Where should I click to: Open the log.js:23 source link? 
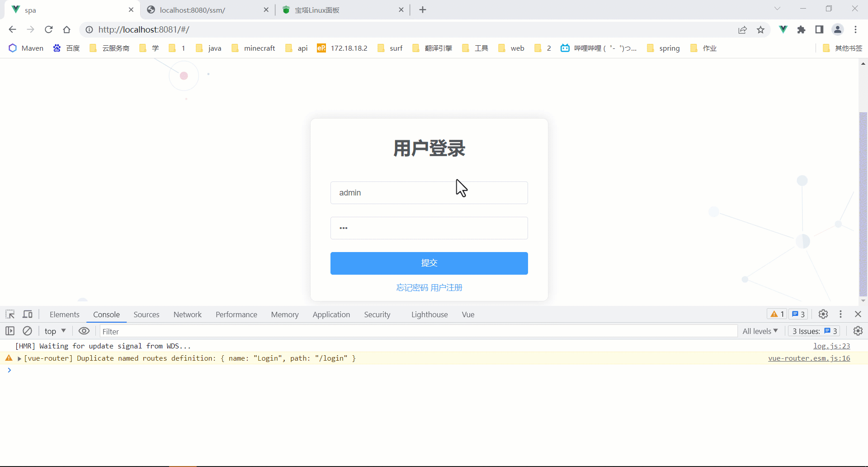click(831, 346)
